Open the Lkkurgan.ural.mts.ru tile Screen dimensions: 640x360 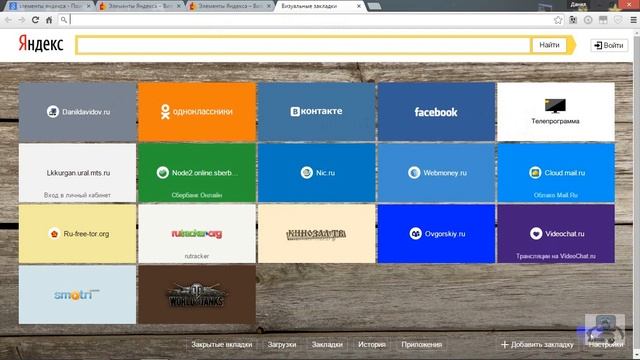tap(78, 173)
